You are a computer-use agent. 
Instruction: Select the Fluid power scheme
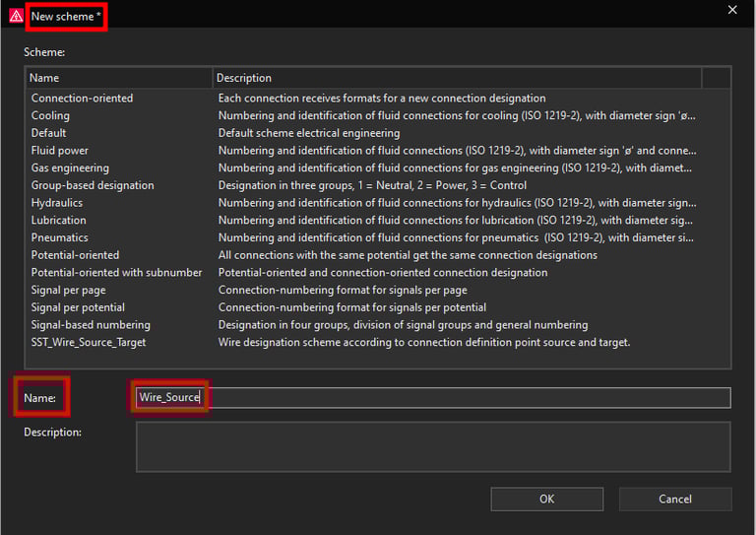(60, 151)
